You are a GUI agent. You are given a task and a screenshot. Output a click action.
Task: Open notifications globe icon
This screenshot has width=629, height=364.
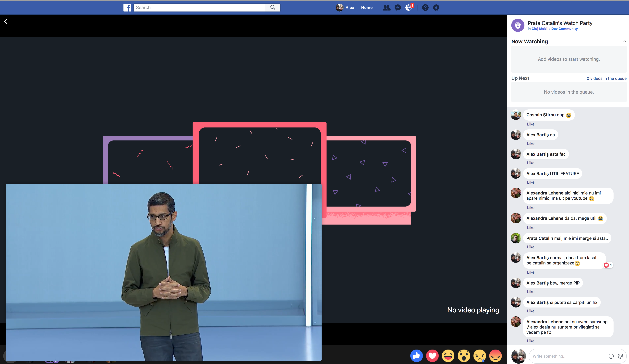[x=409, y=8]
